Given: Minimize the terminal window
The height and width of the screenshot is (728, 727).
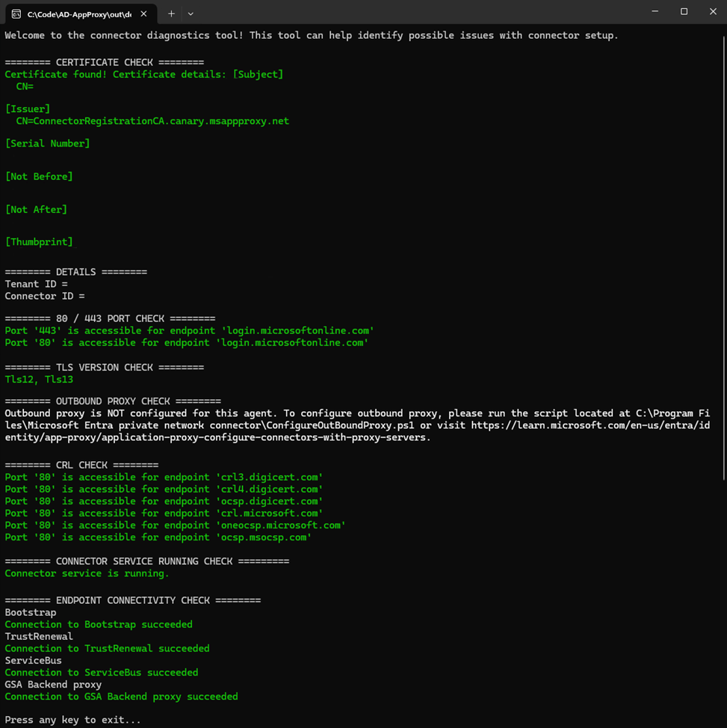Looking at the screenshot, I should coord(655,12).
